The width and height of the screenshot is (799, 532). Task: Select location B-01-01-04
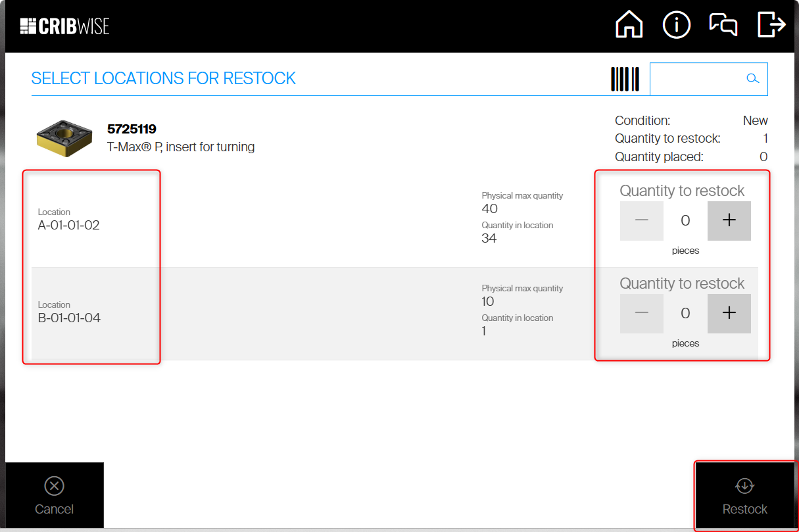click(x=69, y=318)
